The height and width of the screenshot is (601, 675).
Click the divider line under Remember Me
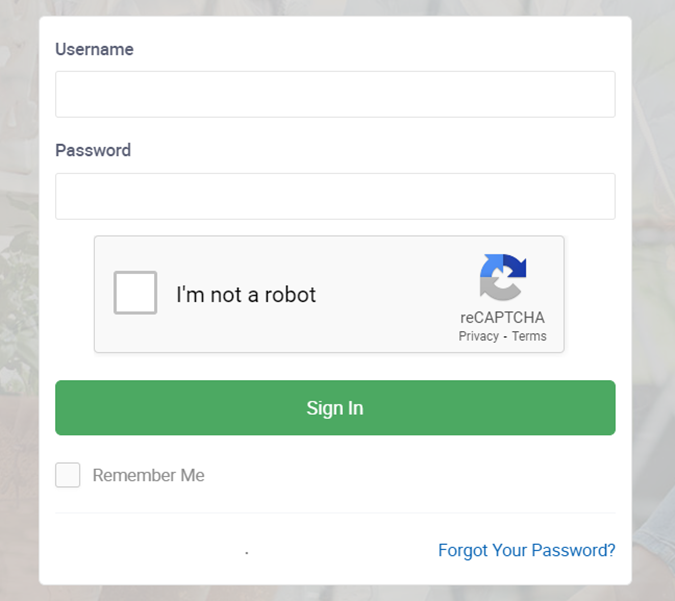[x=335, y=513]
